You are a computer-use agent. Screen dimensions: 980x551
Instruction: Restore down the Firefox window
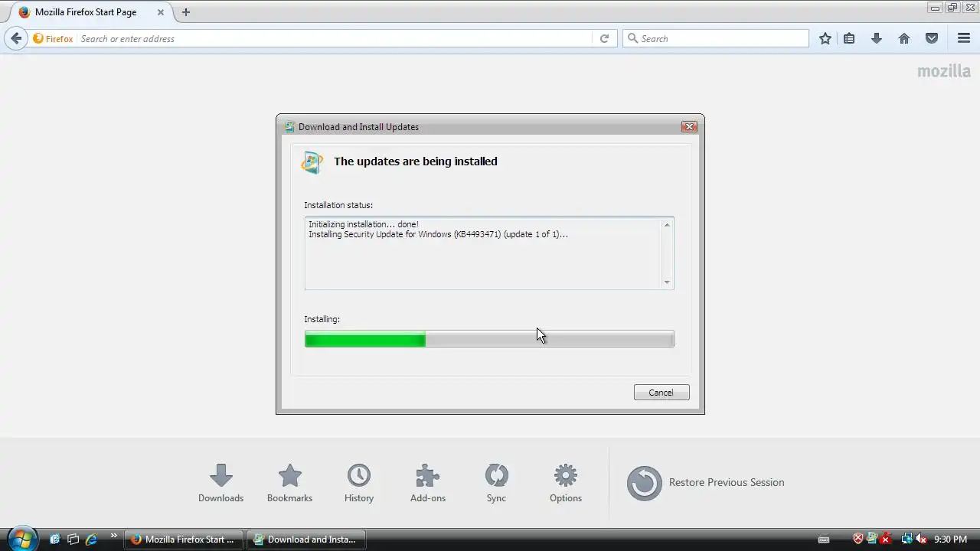click(x=952, y=7)
